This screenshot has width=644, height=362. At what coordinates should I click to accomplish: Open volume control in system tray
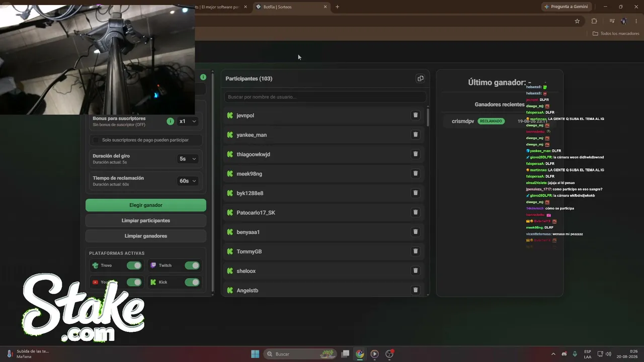608,354
